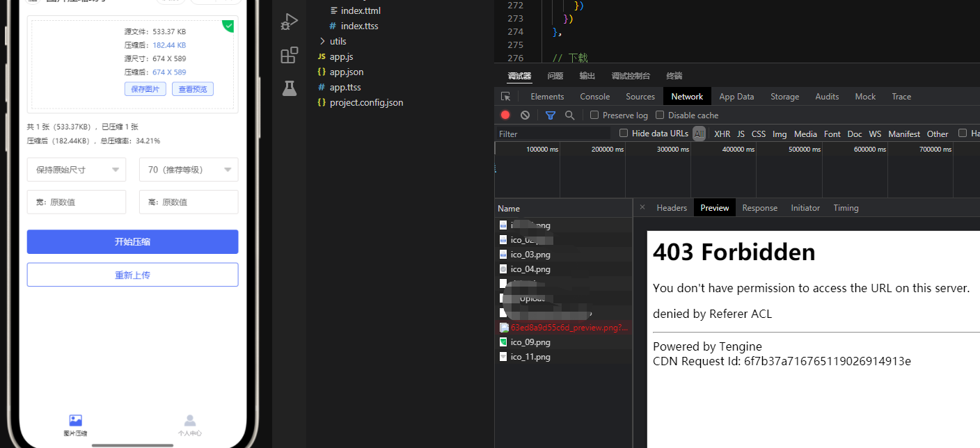Open the Run and Debug sidebar panel
980x448 pixels.
[290, 22]
